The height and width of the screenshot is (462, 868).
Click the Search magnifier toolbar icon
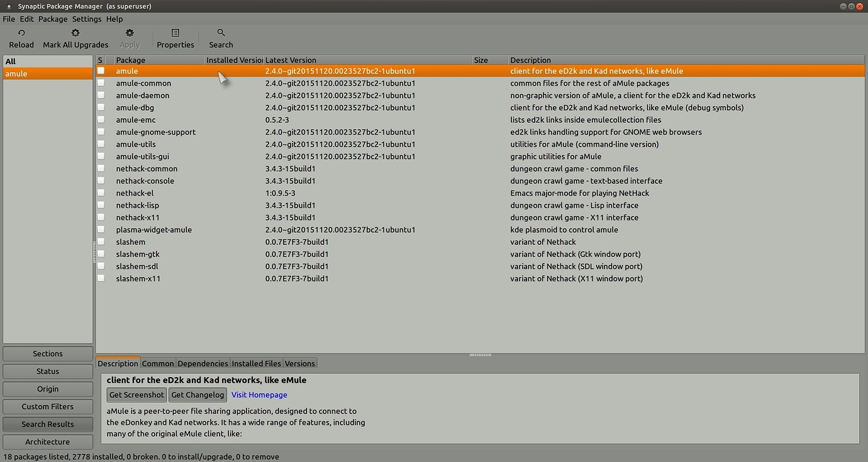coord(221,33)
